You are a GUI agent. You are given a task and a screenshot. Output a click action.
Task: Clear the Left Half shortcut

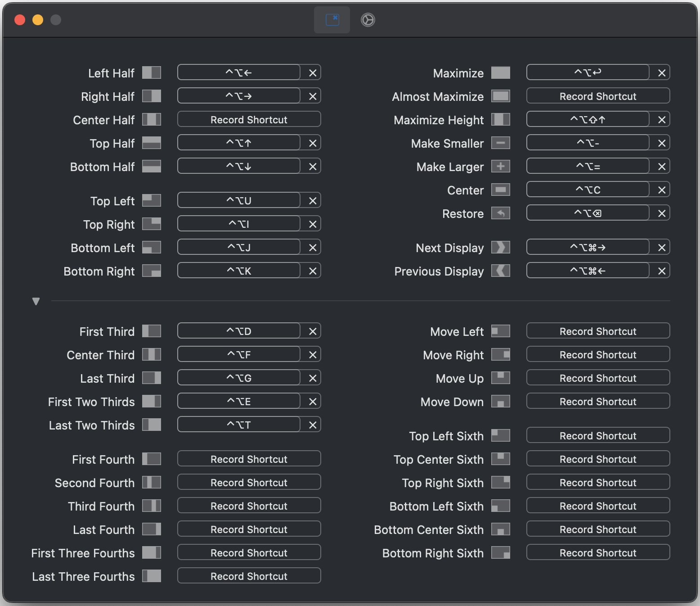pyautogui.click(x=313, y=73)
